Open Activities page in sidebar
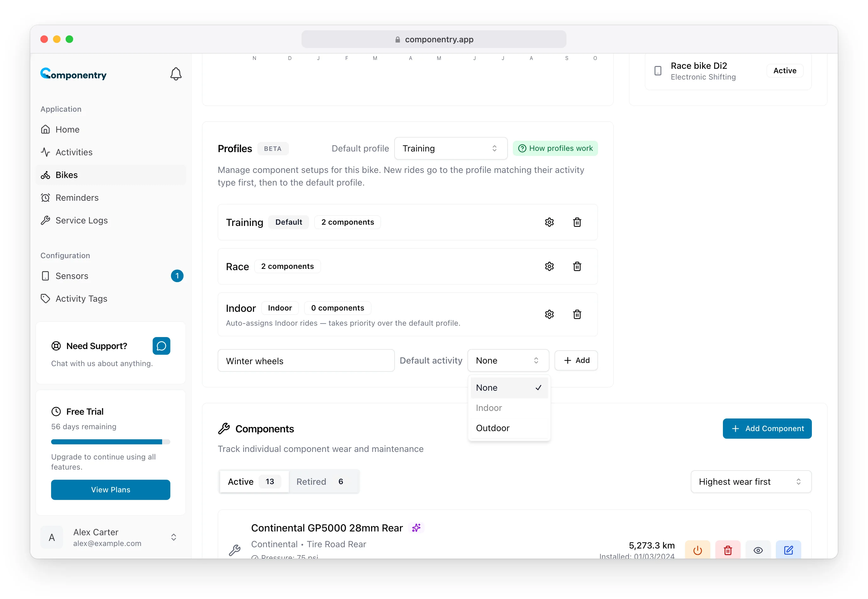 pos(110,152)
